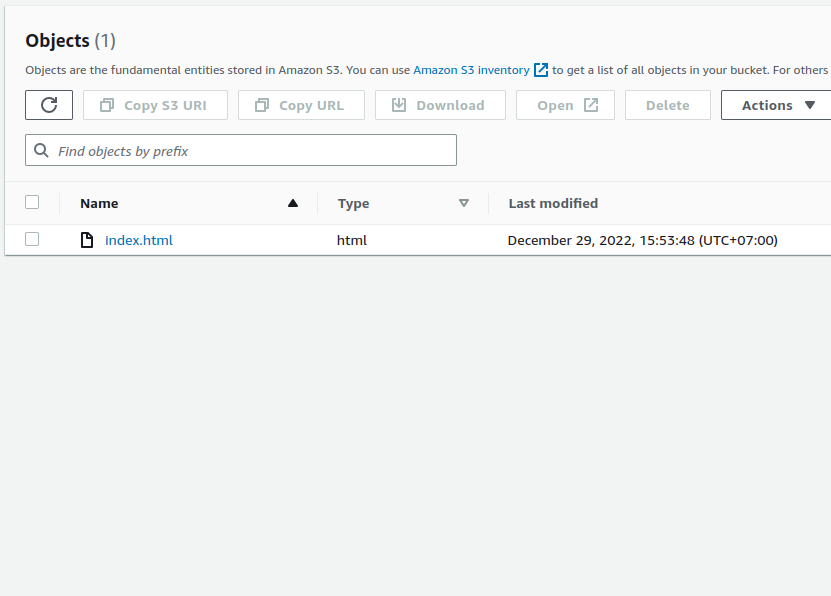This screenshot has height=596, width=831.
Task: Click the Type column header label
Action: 353,203
